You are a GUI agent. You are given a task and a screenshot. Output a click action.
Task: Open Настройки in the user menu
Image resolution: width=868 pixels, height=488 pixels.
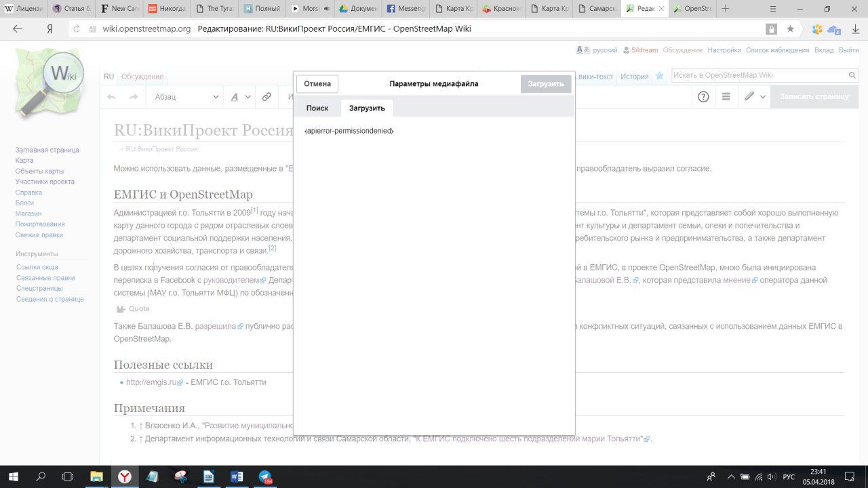coord(724,50)
